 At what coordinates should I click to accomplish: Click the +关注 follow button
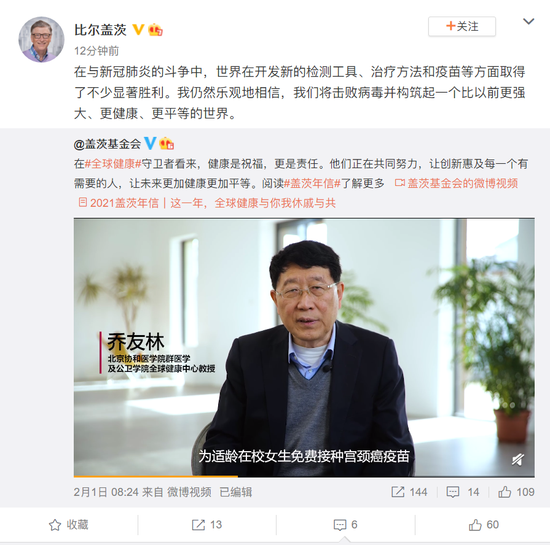(x=462, y=26)
